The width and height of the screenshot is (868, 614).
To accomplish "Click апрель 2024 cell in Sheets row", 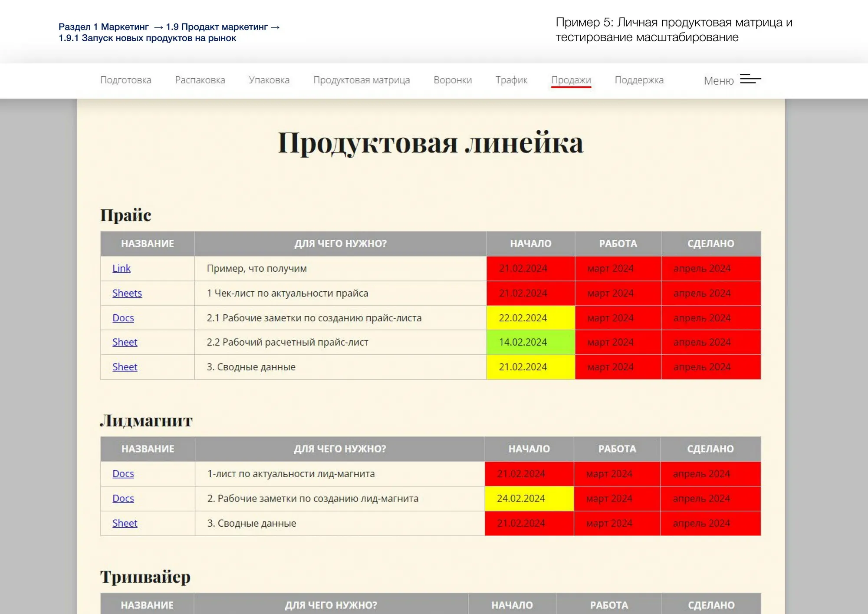I will 711,293.
